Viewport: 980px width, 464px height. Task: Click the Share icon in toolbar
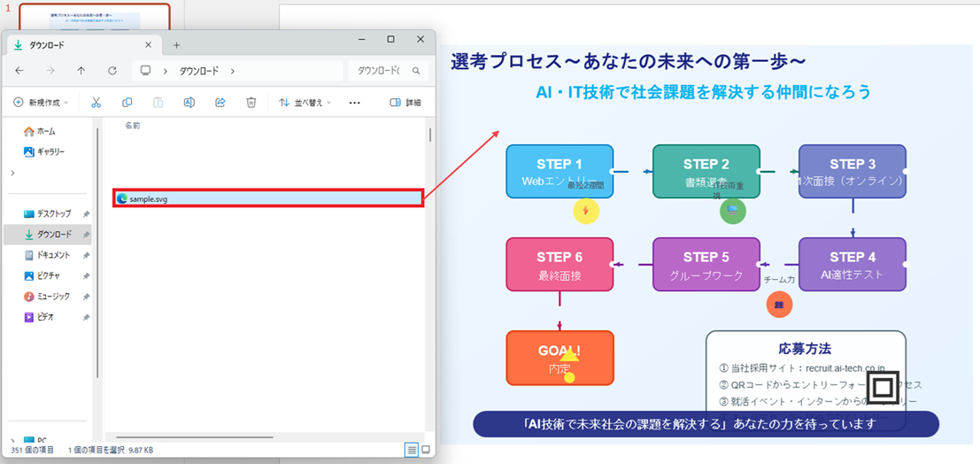tap(220, 103)
